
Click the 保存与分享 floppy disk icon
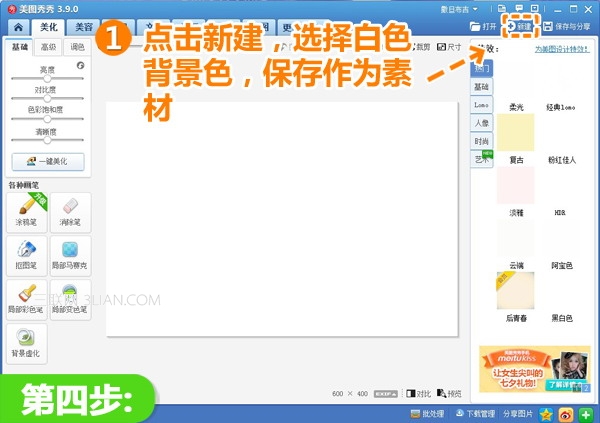(x=548, y=26)
